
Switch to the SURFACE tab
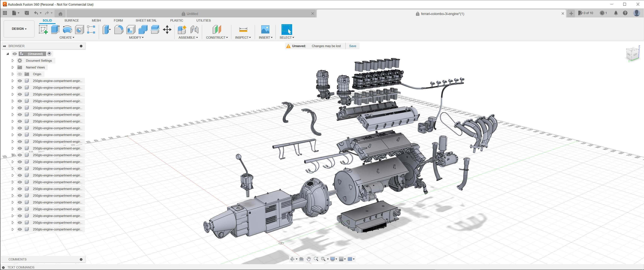[72, 21]
